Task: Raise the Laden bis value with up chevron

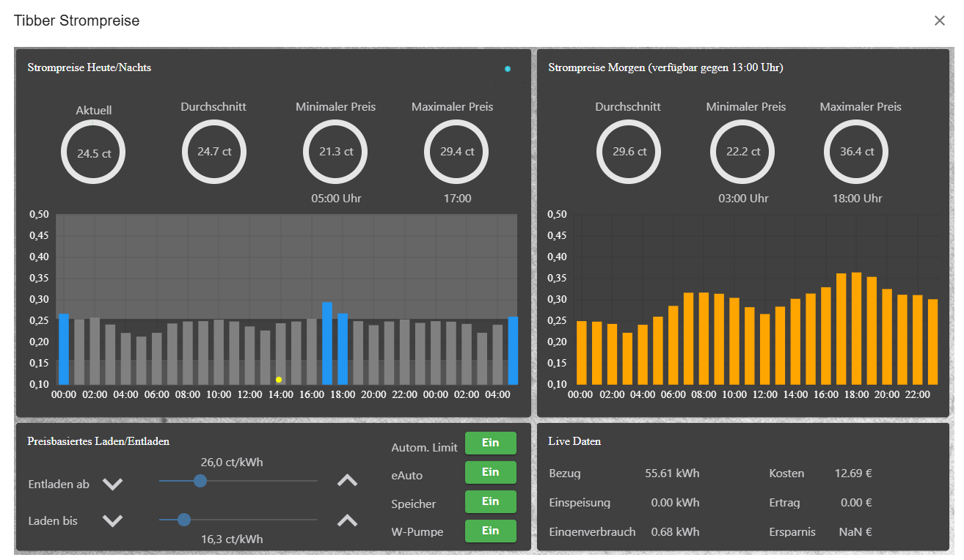Action: [347, 520]
